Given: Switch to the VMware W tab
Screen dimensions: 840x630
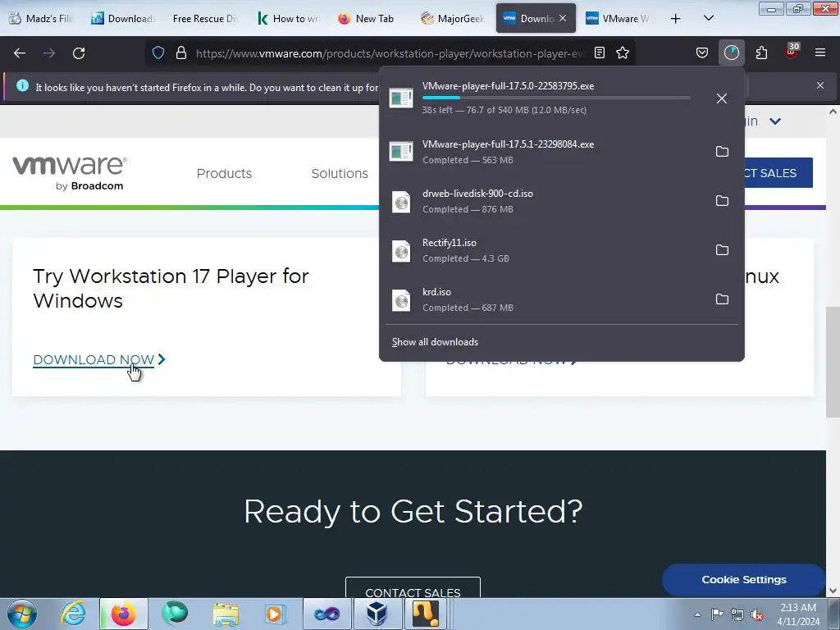Looking at the screenshot, I should click(617, 18).
